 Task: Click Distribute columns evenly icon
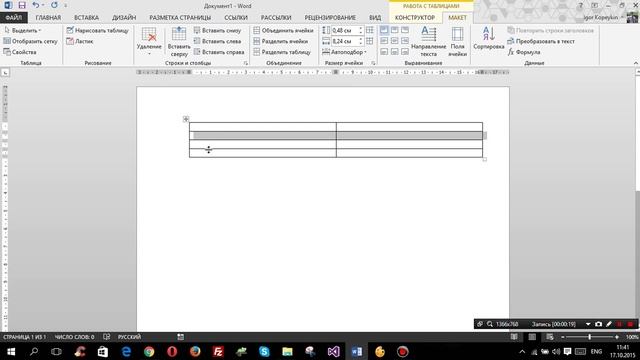370,41
